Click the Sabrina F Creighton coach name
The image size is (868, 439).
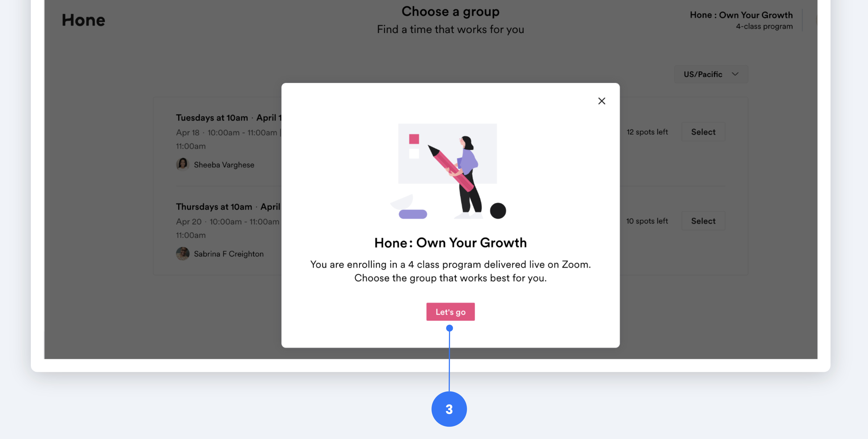pyautogui.click(x=229, y=254)
